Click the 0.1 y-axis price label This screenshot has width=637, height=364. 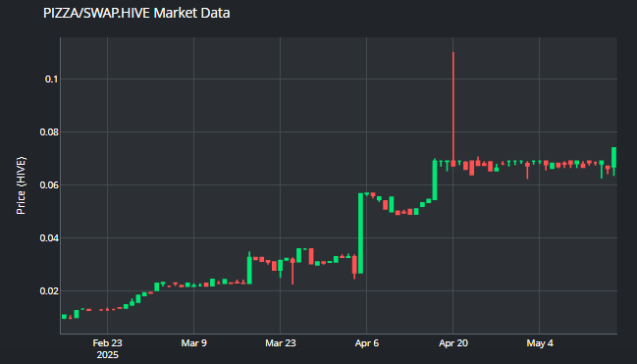pos(51,79)
